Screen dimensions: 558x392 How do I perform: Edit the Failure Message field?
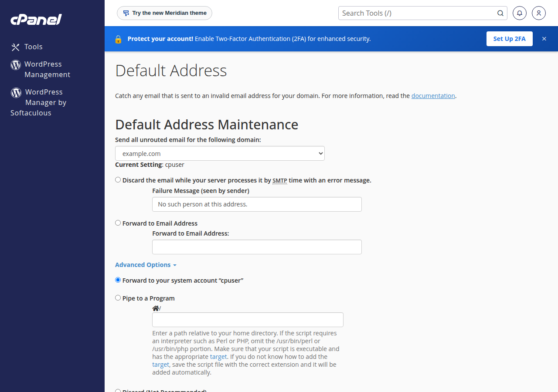[257, 204]
